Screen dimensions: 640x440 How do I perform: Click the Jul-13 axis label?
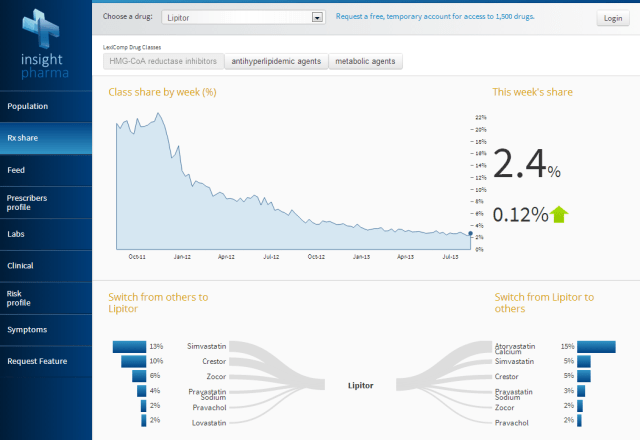coord(450,257)
